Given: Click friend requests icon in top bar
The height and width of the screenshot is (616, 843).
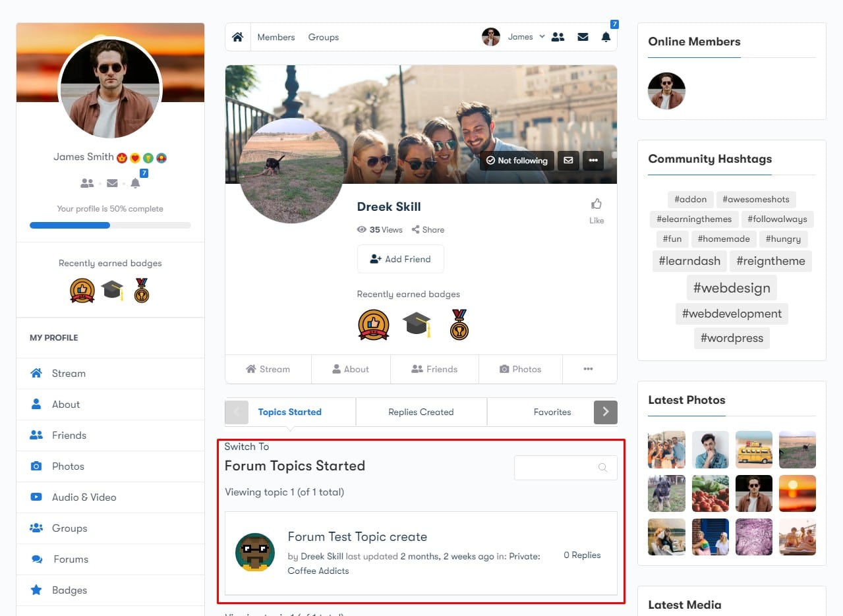Looking at the screenshot, I should (x=558, y=38).
